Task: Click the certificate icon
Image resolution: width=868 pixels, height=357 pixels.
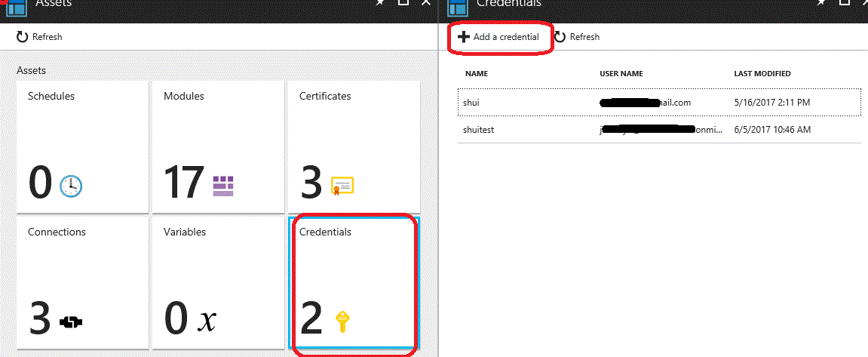Action: (342, 186)
